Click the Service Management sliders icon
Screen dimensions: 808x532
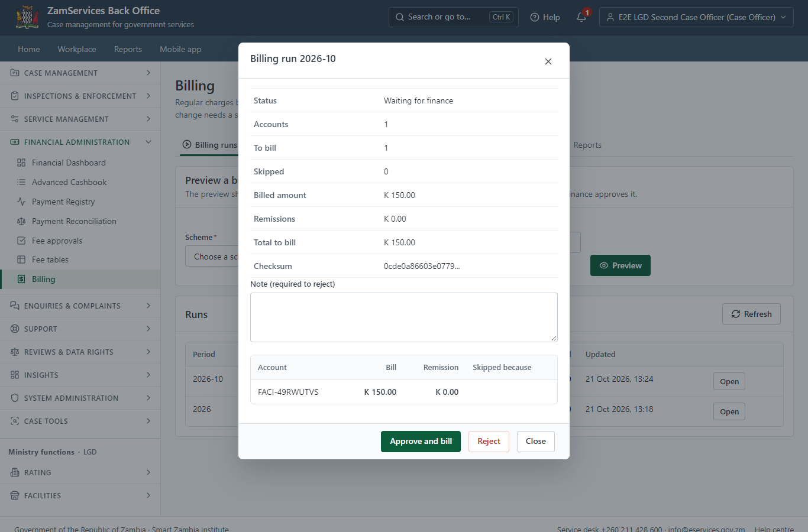(x=15, y=119)
